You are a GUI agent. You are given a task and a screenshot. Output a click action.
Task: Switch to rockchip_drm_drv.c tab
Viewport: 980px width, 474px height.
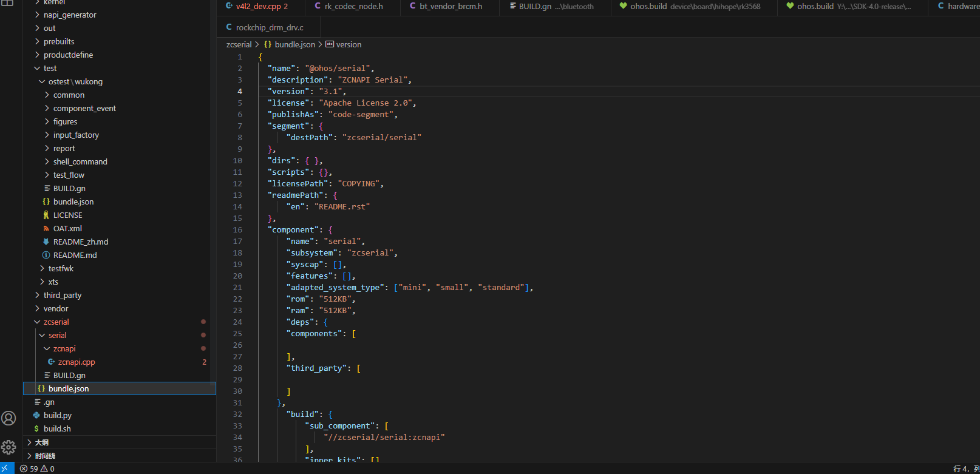click(268, 27)
